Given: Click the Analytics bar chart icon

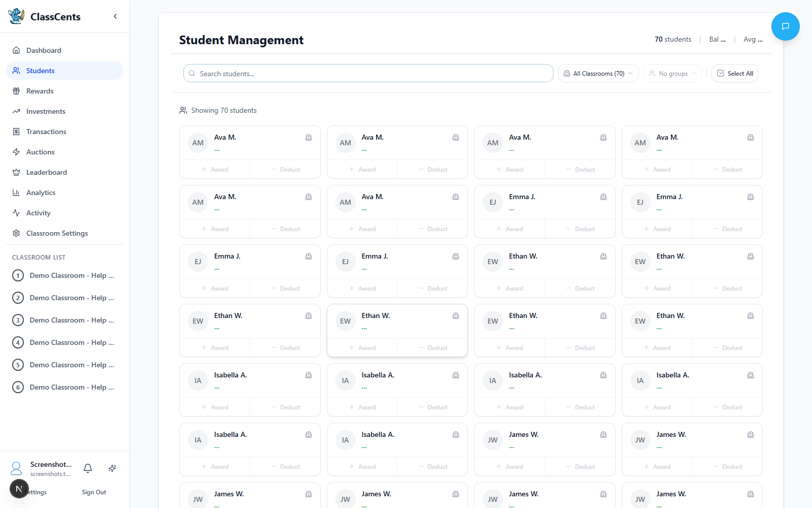Looking at the screenshot, I should coord(16,193).
